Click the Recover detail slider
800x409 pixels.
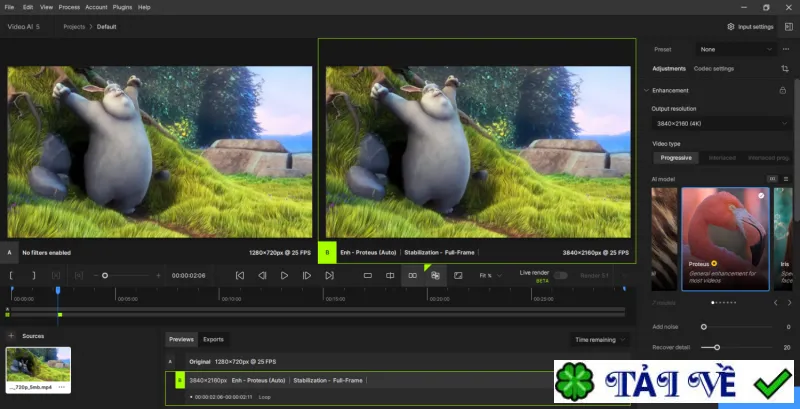(x=737, y=347)
